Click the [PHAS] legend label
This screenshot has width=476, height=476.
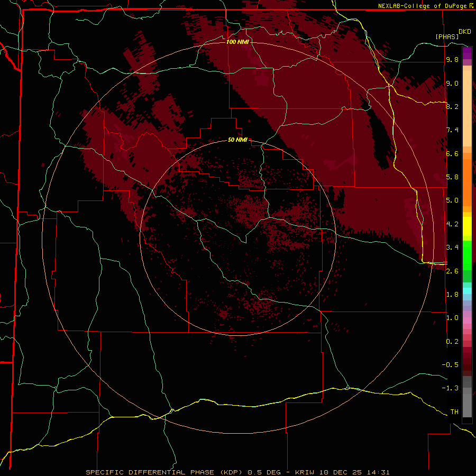click(x=447, y=36)
